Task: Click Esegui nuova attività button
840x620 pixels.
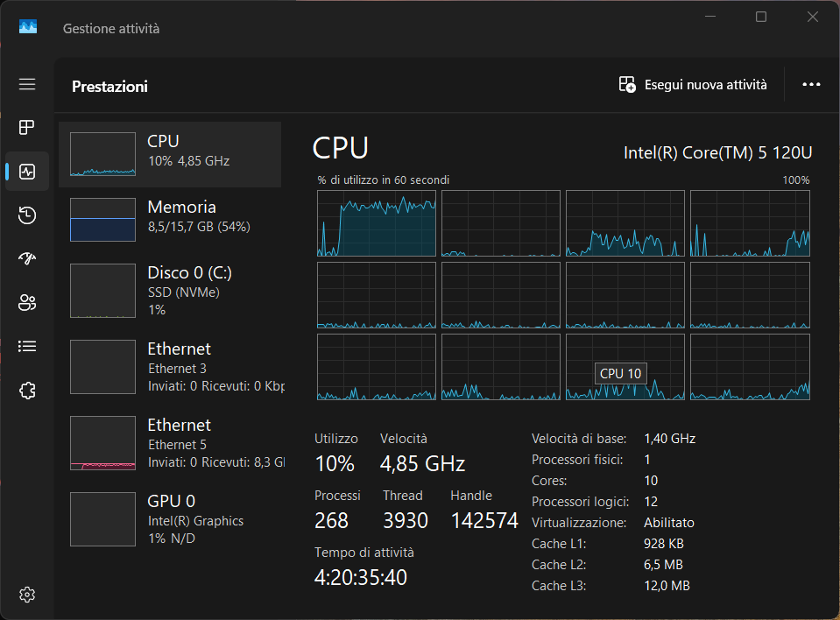Action: tap(693, 85)
